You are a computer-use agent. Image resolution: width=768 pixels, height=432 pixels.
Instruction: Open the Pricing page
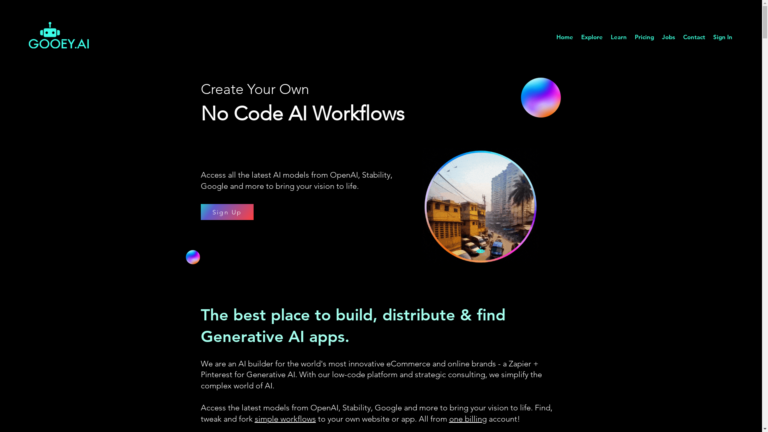(644, 37)
